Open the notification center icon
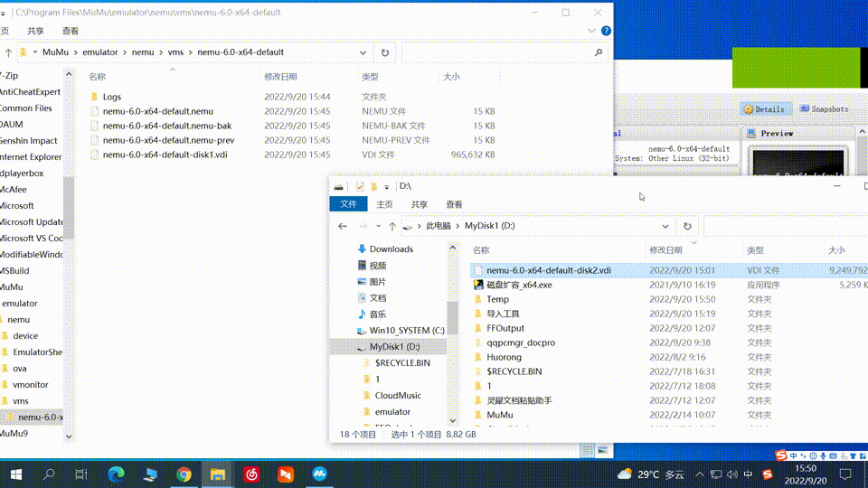Screen dimensions: 868x488 [845, 474]
